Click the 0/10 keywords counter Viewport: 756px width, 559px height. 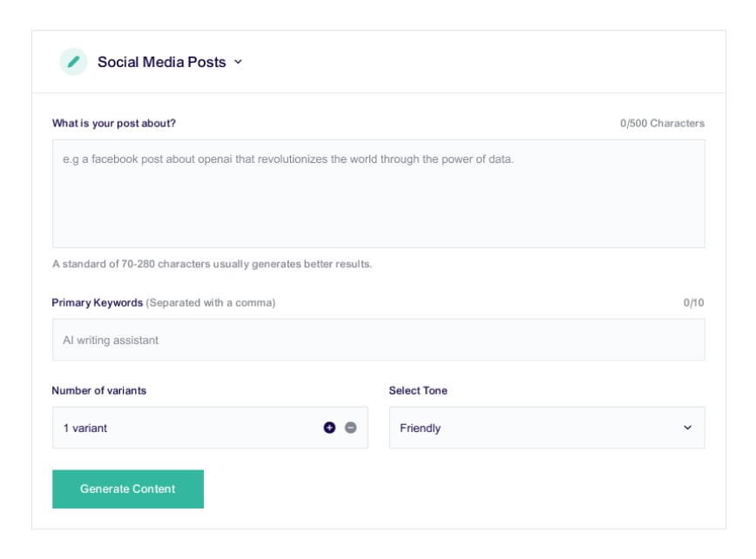(x=693, y=303)
